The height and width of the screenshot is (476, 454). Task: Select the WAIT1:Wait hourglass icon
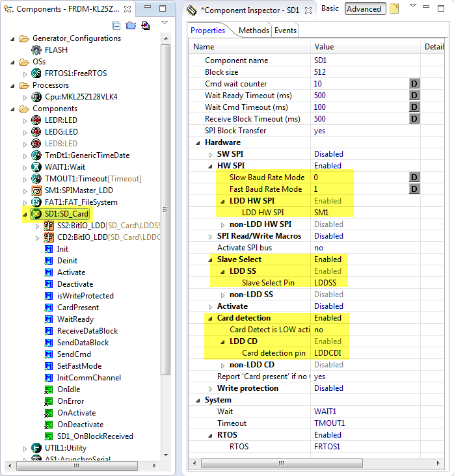coord(37,167)
